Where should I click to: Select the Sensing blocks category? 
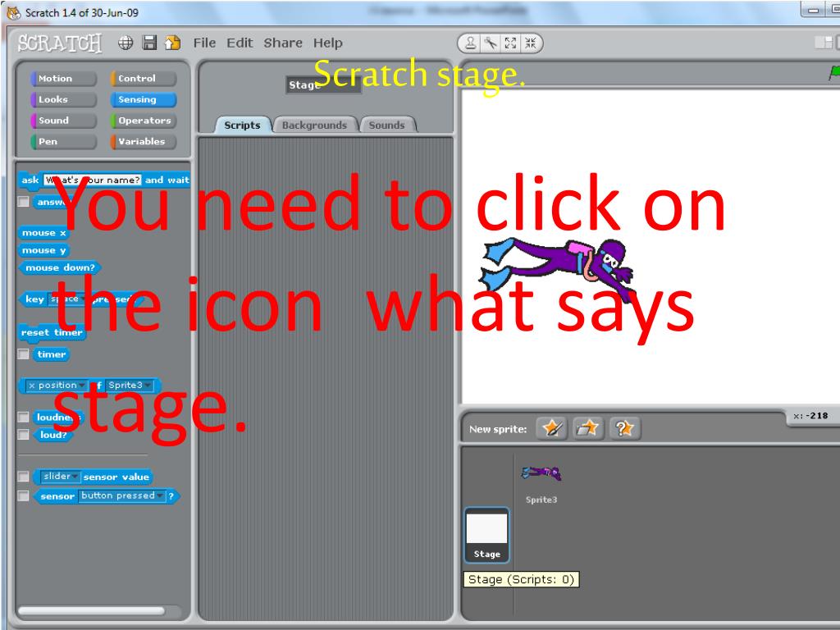(x=143, y=99)
